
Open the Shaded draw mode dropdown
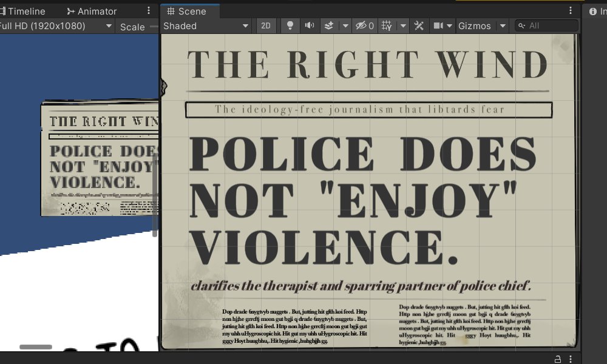206,26
